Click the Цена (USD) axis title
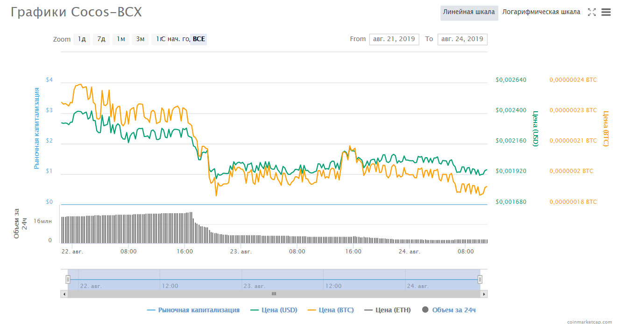Screen dimensions: 644x324 pyautogui.click(x=535, y=129)
